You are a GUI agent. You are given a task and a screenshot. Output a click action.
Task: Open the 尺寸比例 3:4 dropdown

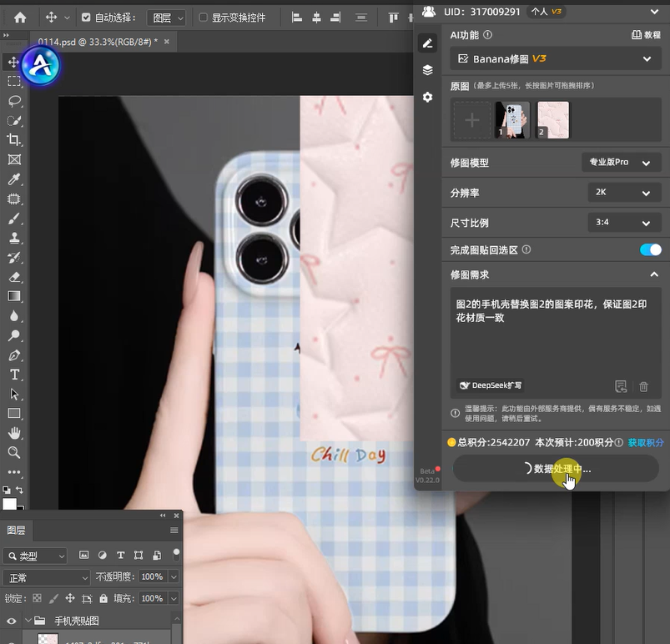624,222
